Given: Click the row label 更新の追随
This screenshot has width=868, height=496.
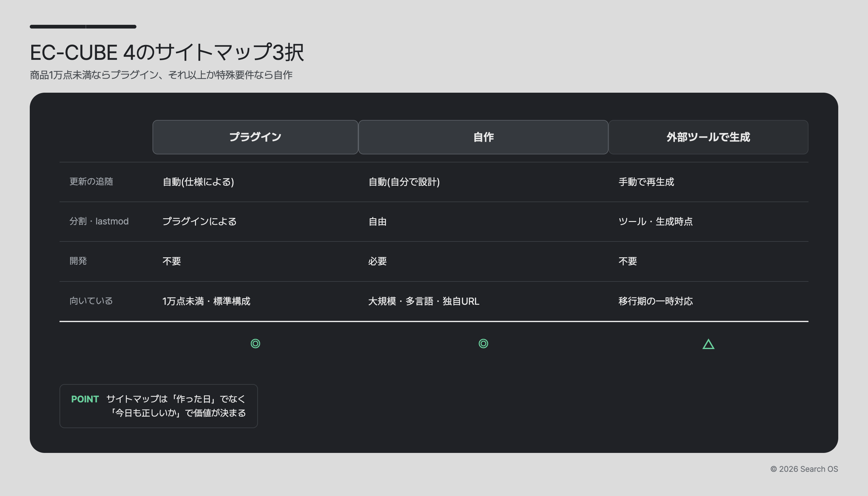Looking at the screenshot, I should [x=91, y=182].
